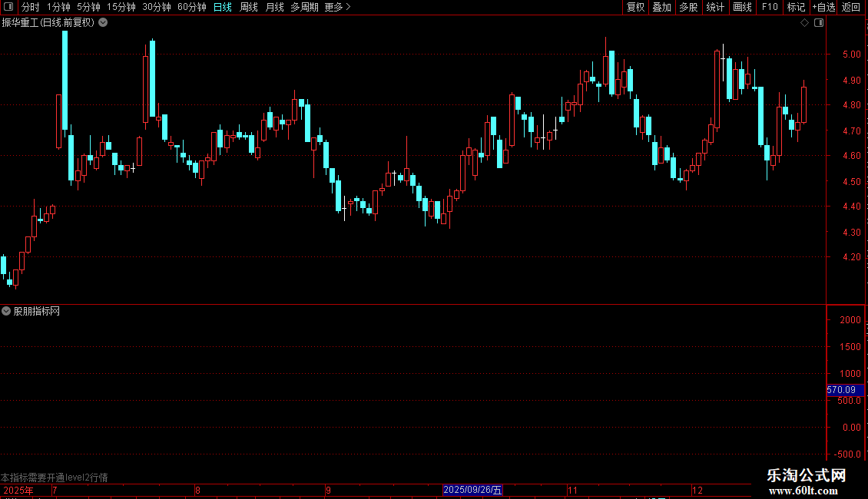This screenshot has width=868, height=499.
Task: Expand the 更多 periods menu
Action: pos(337,7)
